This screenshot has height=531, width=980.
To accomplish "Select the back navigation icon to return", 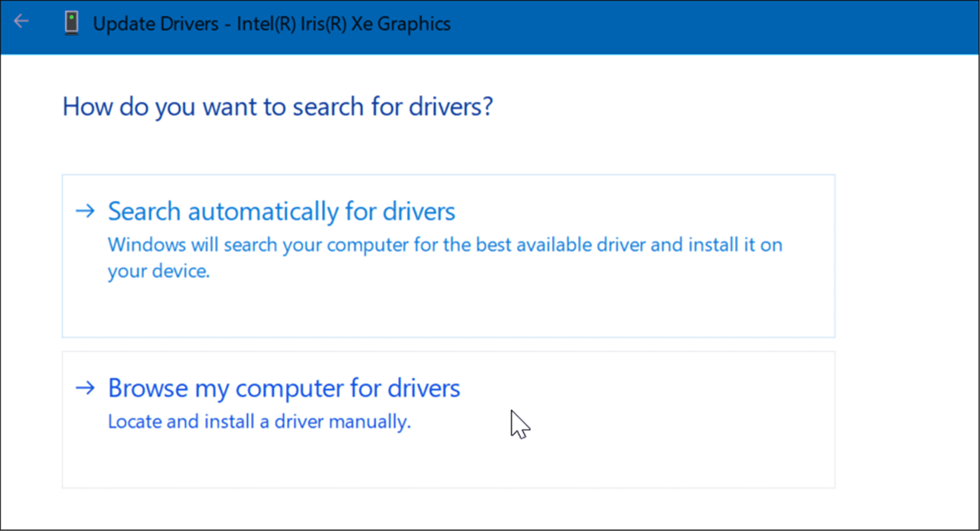I will [20, 21].
